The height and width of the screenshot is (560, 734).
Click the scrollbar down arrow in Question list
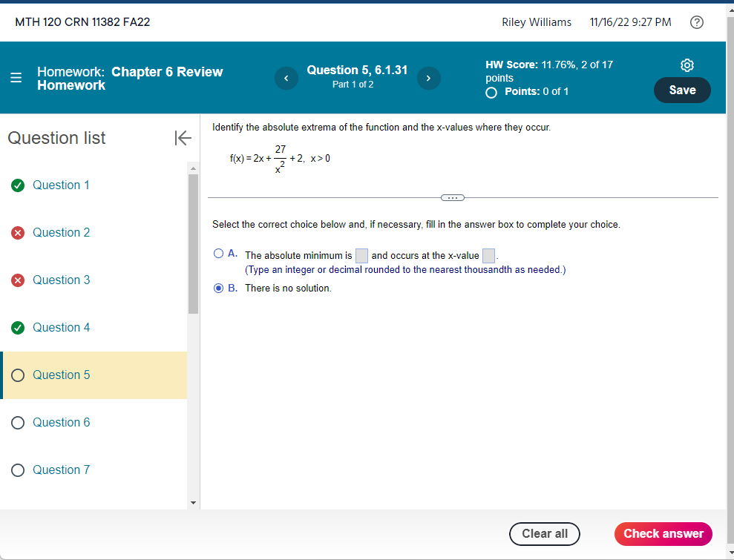pos(193,503)
